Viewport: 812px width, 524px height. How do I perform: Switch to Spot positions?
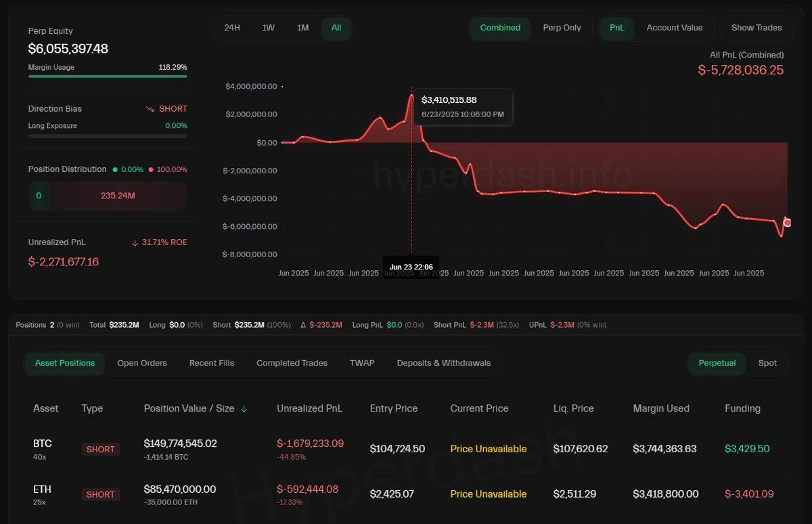767,363
